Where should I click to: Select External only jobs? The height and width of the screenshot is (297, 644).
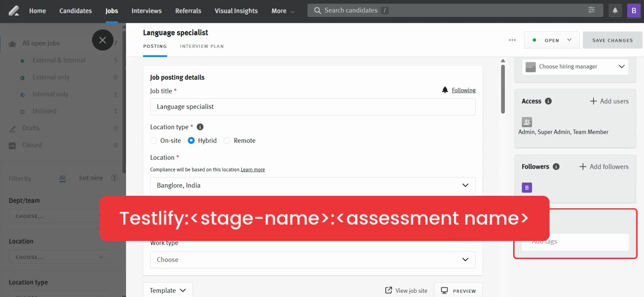pos(51,77)
